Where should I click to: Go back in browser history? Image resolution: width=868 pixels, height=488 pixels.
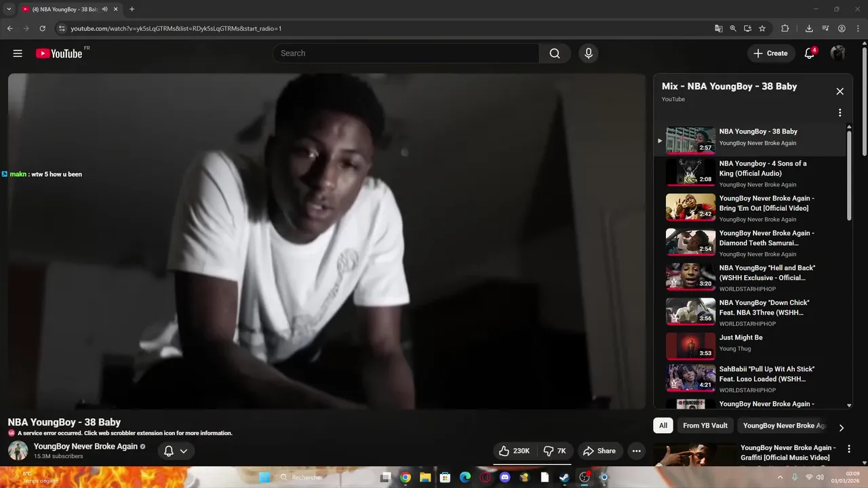(9, 28)
